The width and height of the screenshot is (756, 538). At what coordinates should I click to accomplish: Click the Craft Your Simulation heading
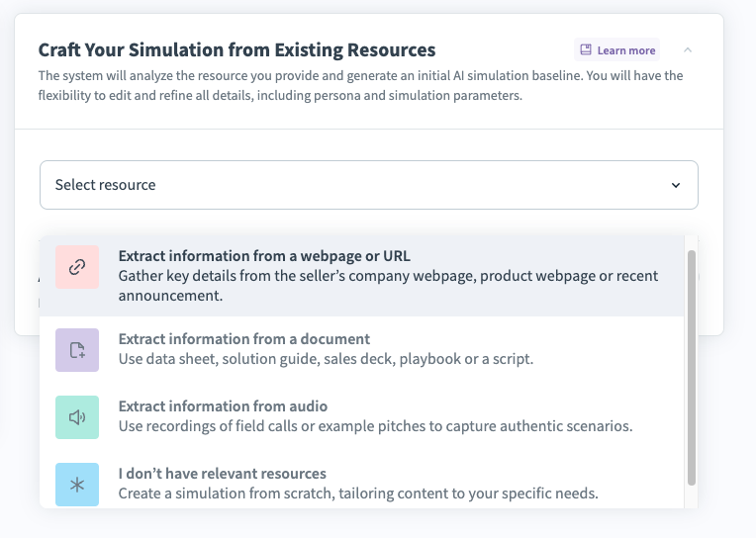236,49
